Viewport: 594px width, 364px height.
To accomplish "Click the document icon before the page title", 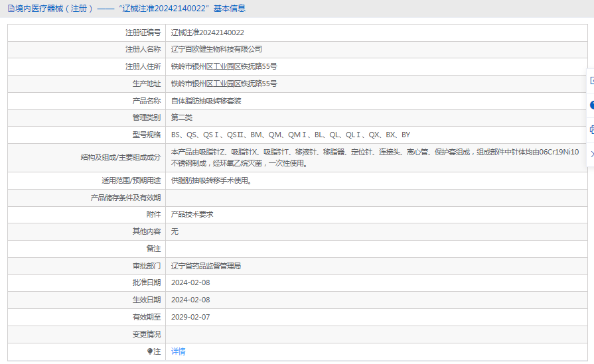I will pyautogui.click(x=11, y=9).
